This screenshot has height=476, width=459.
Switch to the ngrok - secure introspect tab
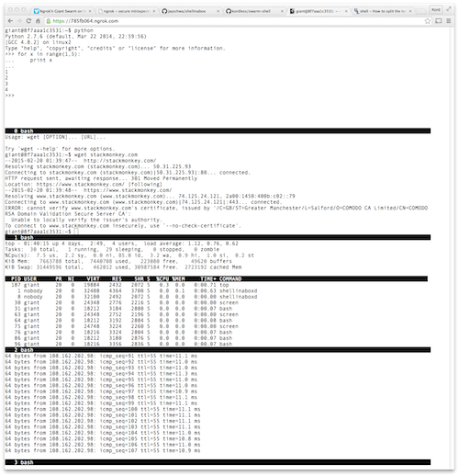coord(128,11)
